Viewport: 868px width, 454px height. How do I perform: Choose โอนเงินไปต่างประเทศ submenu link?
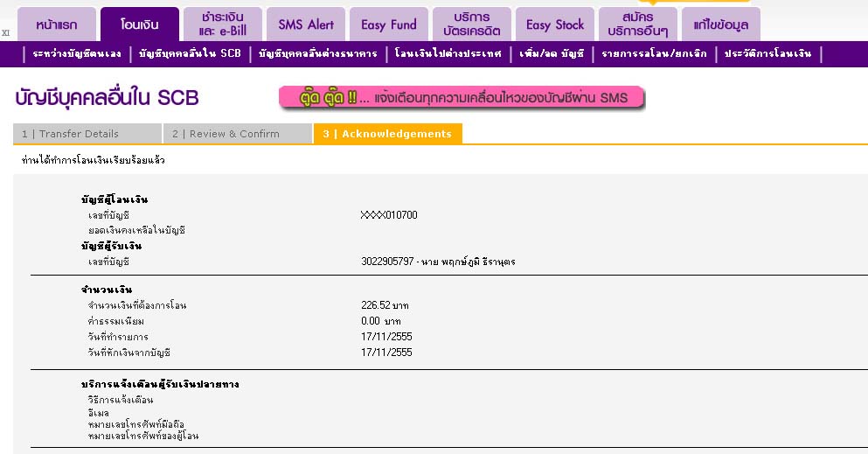(448, 53)
